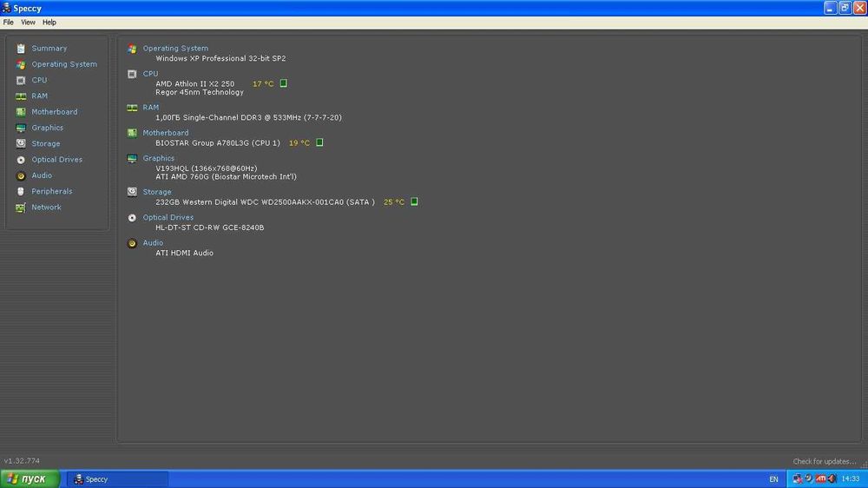868x488 pixels.
Task: Click monitor icon beside Graphics heading
Action: pos(132,159)
